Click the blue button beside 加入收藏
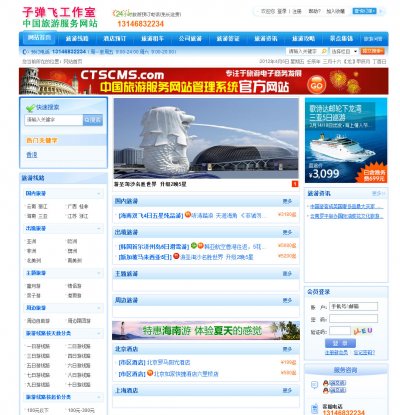The width and height of the screenshot is (400, 415). coord(364,11)
